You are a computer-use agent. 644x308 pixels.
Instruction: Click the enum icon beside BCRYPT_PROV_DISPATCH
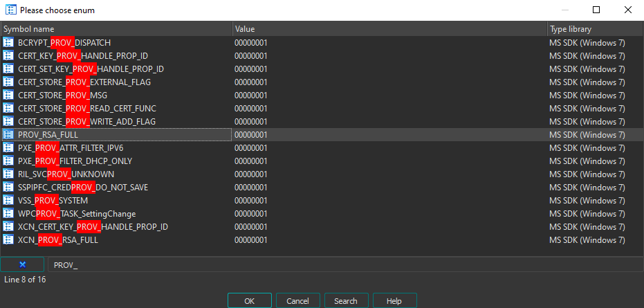[x=8, y=42]
